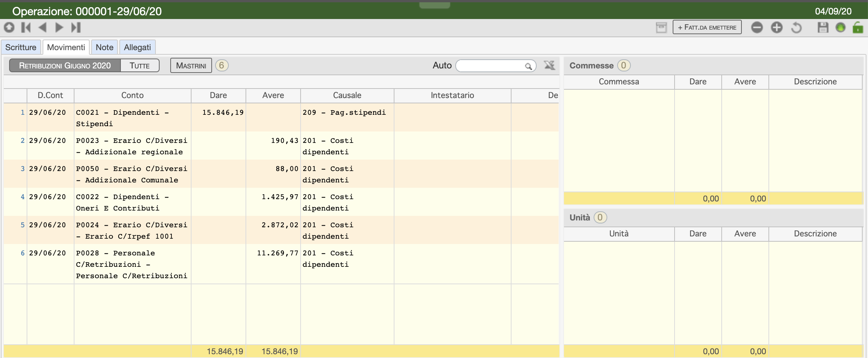Click the plus circle add icon
Viewport: 868px width, 358px height.
777,27
